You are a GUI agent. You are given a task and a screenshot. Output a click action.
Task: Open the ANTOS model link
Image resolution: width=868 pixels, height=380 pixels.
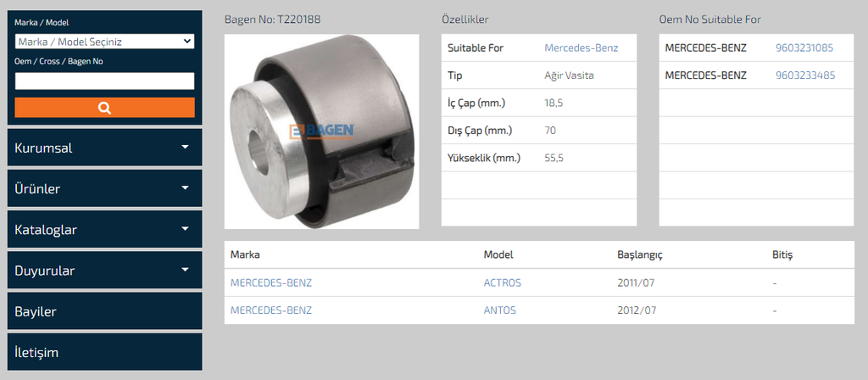(x=500, y=310)
